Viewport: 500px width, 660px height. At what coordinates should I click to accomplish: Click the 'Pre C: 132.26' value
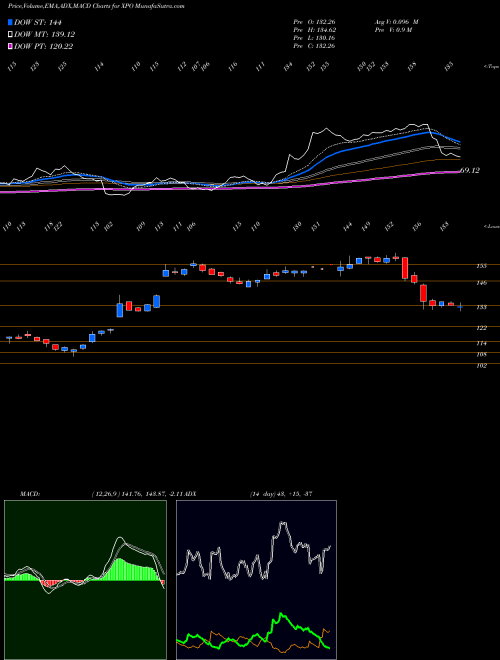pos(314,46)
